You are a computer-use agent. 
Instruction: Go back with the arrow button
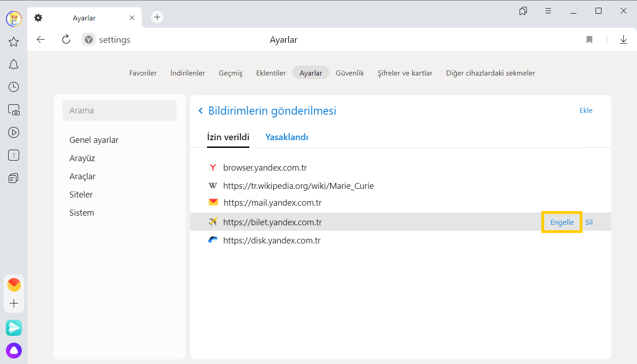tap(41, 40)
